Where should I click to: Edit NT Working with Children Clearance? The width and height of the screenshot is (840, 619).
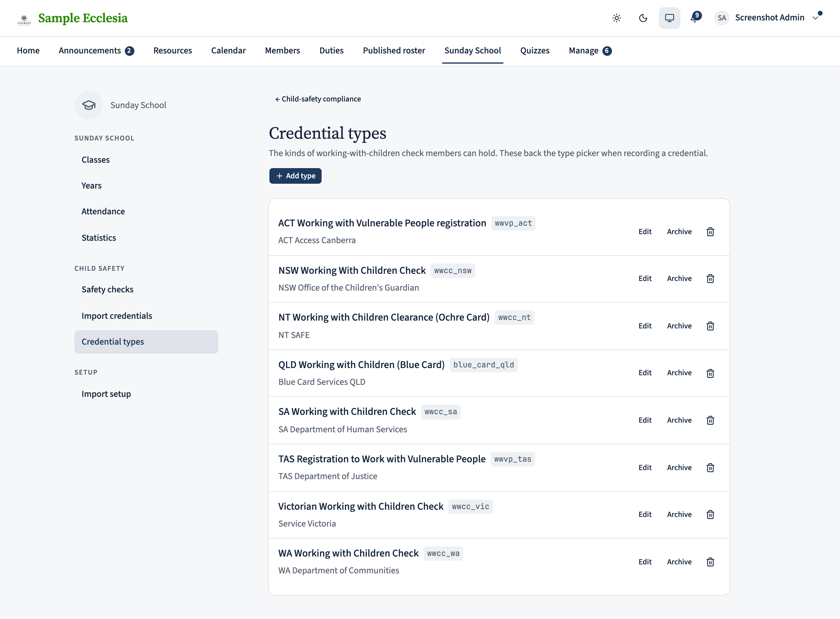point(645,326)
